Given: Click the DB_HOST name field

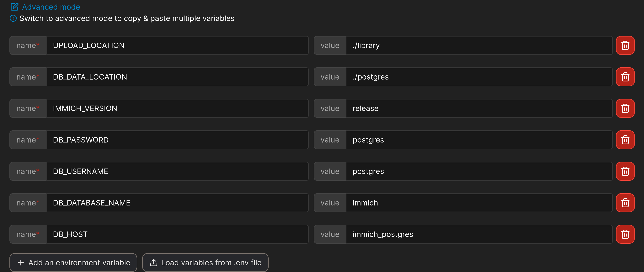Looking at the screenshot, I should tap(177, 234).
